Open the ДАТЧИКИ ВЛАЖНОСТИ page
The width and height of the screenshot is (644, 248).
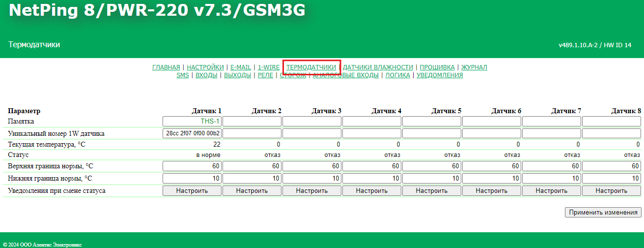click(x=378, y=67)
